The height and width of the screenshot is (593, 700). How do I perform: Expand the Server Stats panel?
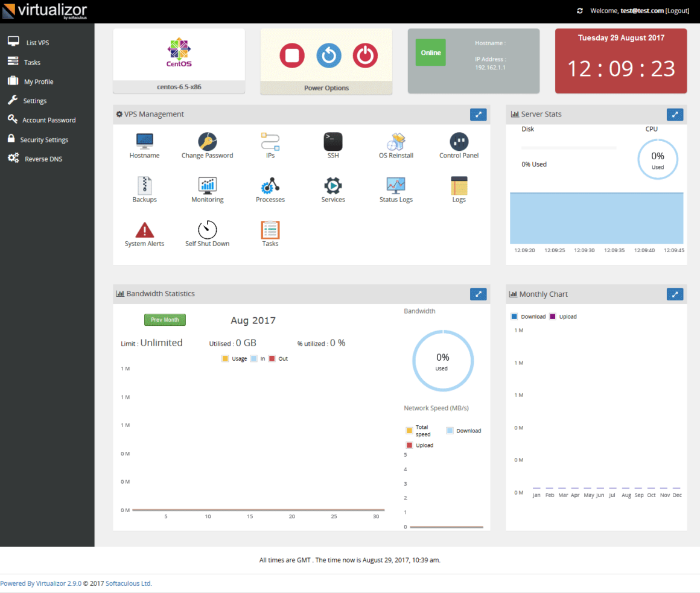point(675,115)
